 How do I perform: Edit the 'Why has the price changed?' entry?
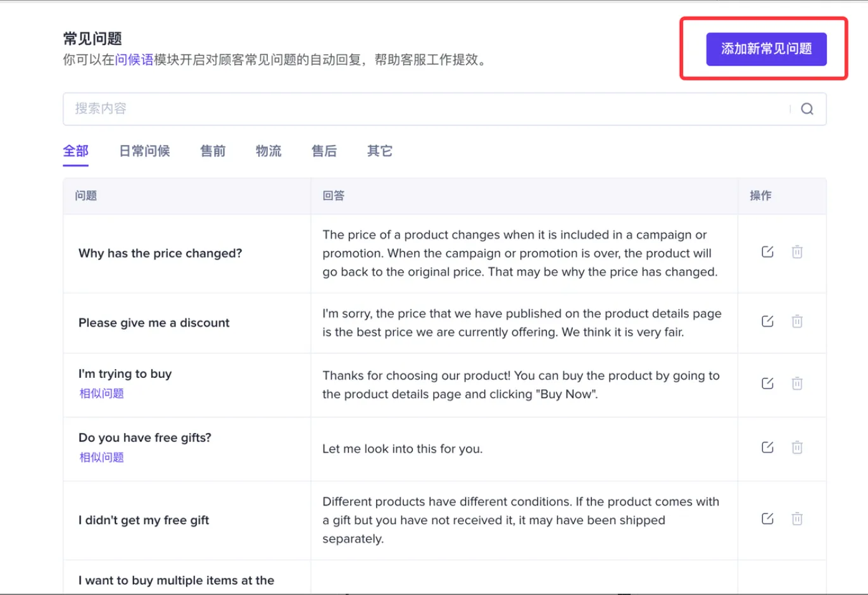coord(767,252)
